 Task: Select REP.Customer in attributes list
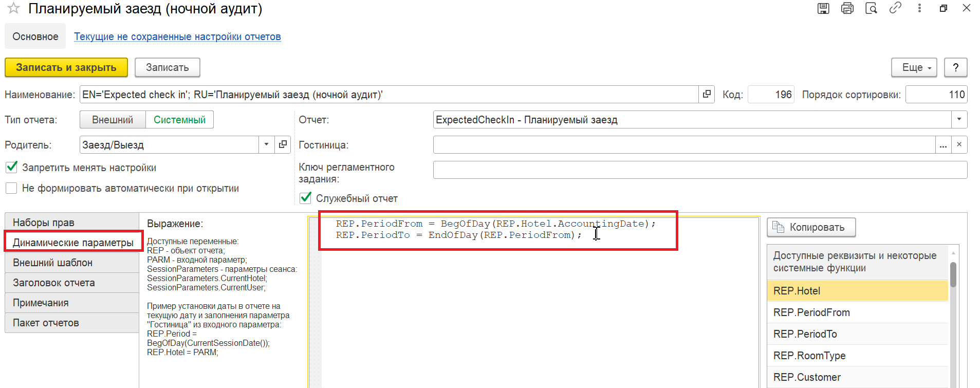pos(857,377)
